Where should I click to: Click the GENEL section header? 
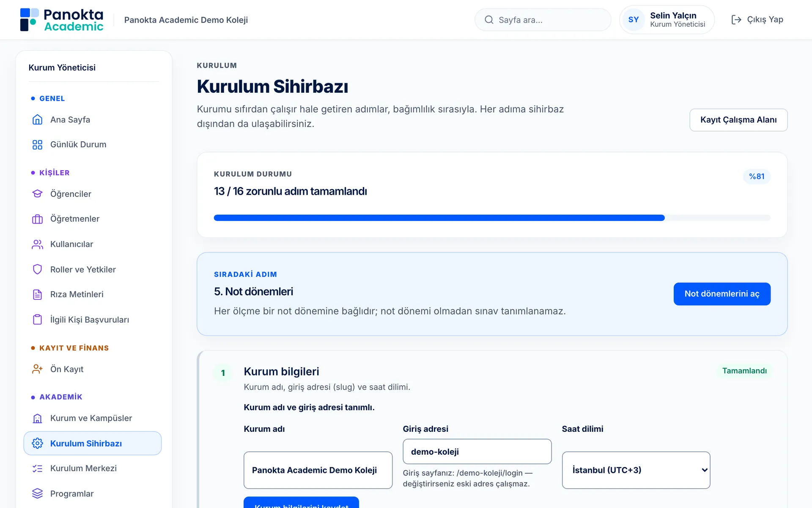pos(52,99)
